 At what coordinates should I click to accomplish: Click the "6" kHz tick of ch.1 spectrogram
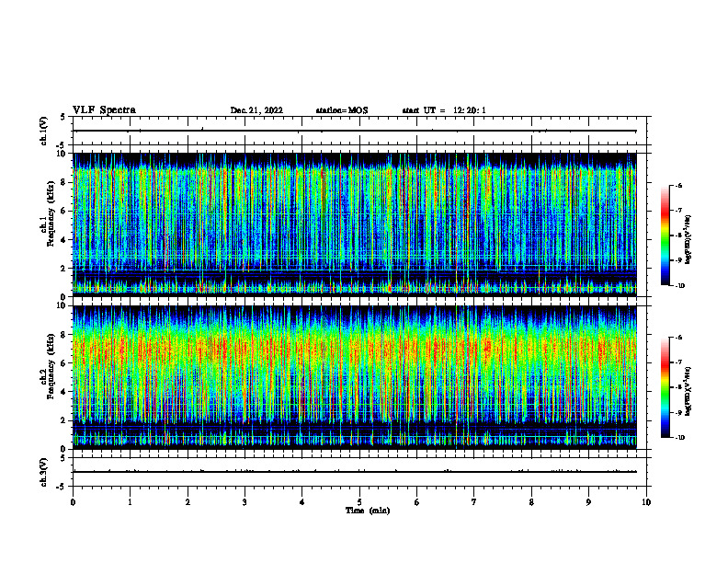click(64, 212)
